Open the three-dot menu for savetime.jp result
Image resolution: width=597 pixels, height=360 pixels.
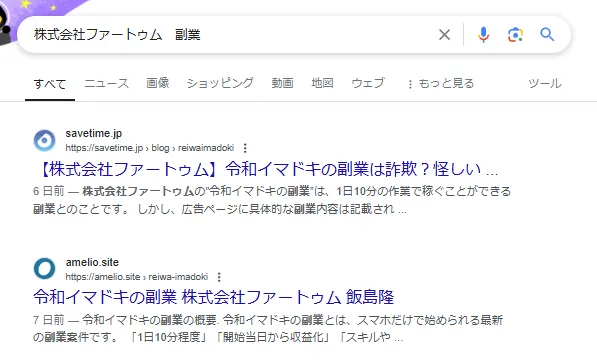coord(245,148)
